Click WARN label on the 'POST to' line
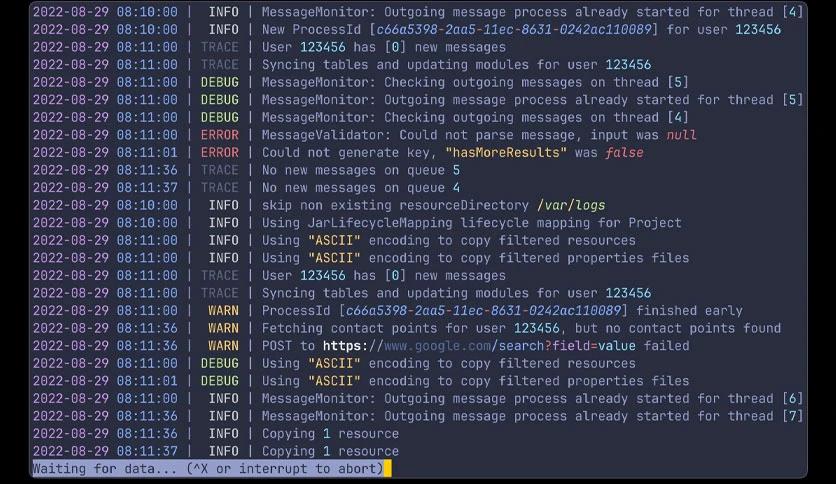This screenshot has width=836, height=484. pos(223,346)
